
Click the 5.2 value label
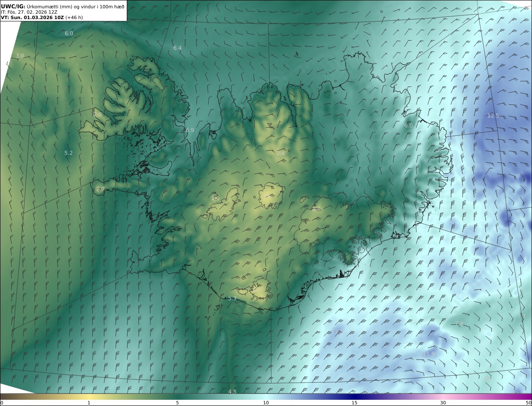[69, 153]
